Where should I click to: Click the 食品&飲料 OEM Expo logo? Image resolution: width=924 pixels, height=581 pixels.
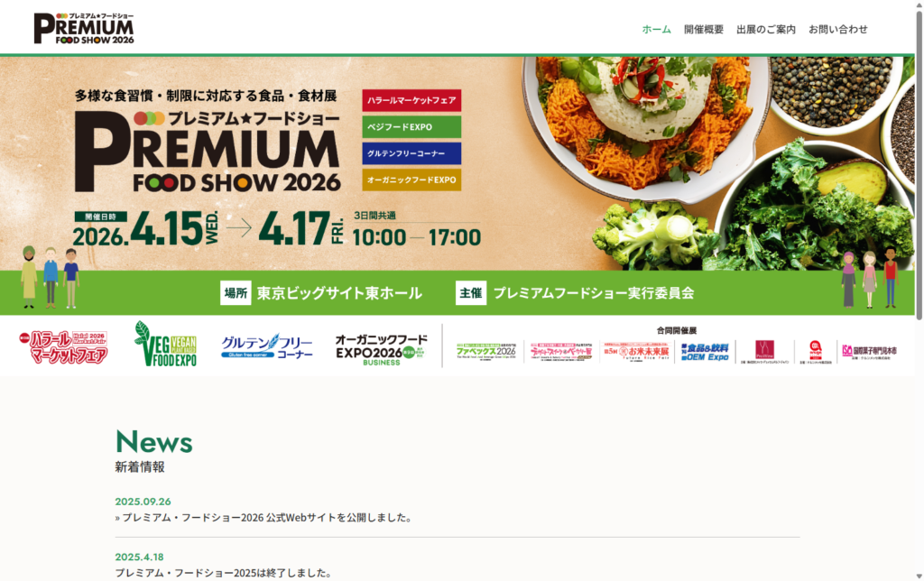point(705,352)
